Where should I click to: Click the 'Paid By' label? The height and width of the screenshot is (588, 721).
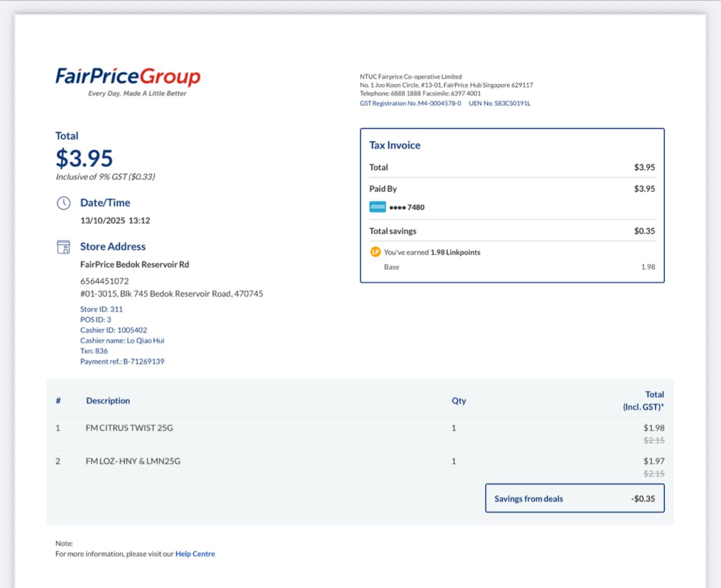[383, 189]
